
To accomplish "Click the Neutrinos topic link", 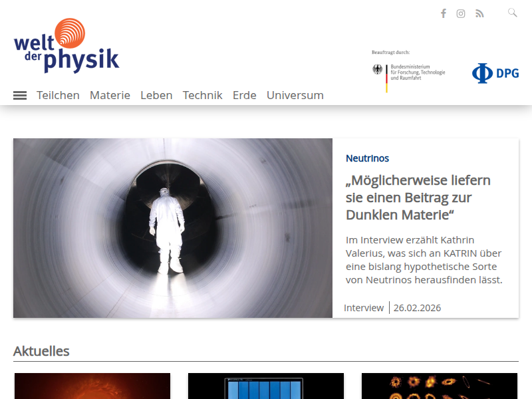I will click(367, 158).
